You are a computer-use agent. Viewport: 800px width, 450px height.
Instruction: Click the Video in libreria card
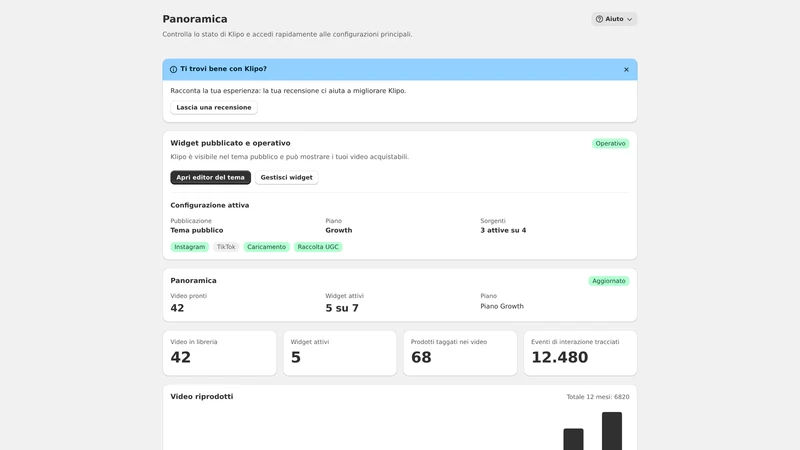click(x=219, y=353)
